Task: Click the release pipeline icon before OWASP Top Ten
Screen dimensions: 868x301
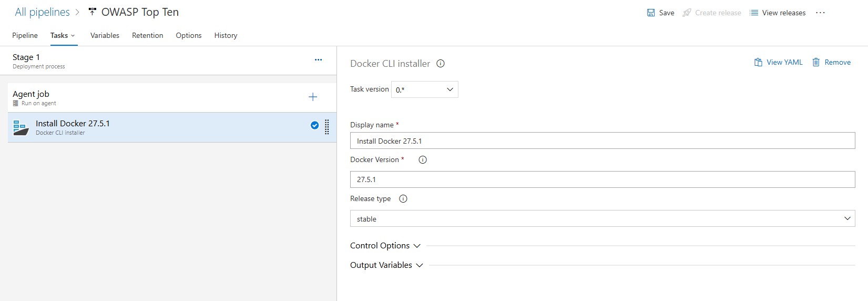Action: point(93,12)
